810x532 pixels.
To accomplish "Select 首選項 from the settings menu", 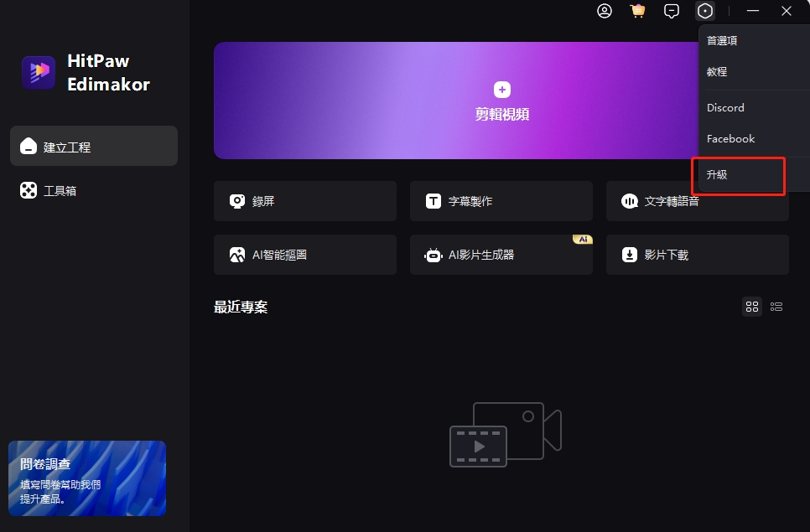I will (722, 39).
